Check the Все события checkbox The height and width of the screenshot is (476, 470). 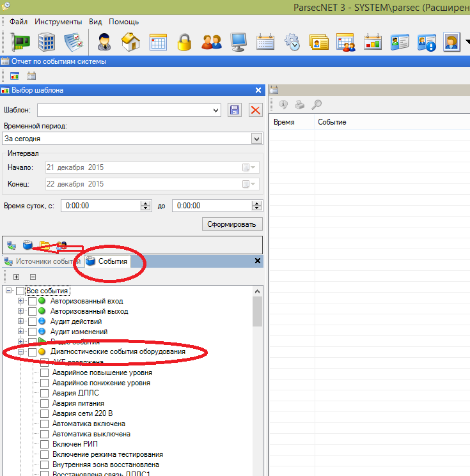tap(20, 291)
